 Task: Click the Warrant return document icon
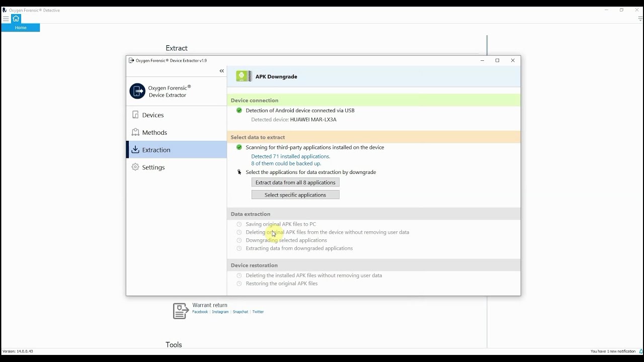point(181,311)
